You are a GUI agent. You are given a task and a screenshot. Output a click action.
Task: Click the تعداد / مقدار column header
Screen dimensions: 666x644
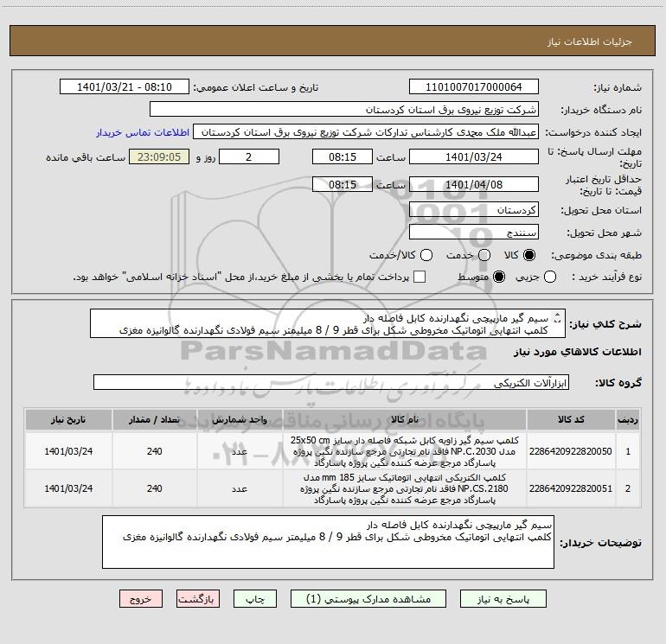coord(154,419)
